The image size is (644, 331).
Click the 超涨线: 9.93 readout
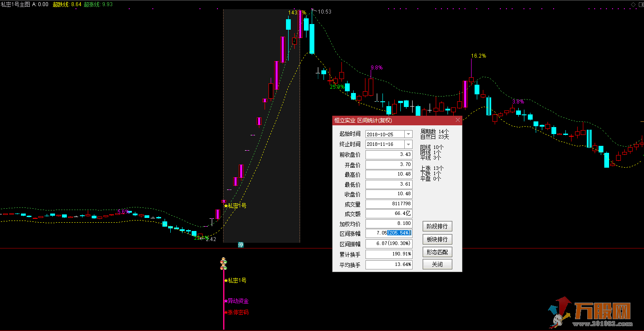[x=98, y=4]
